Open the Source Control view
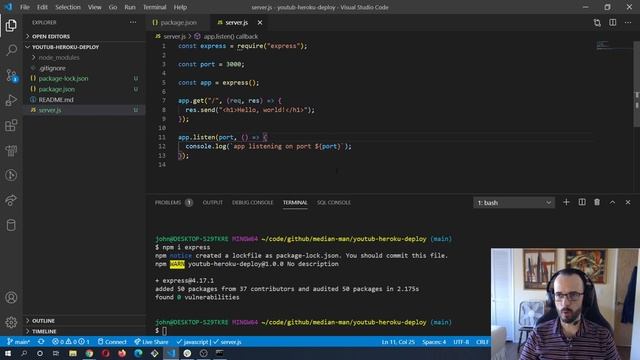 pos(11,76)
